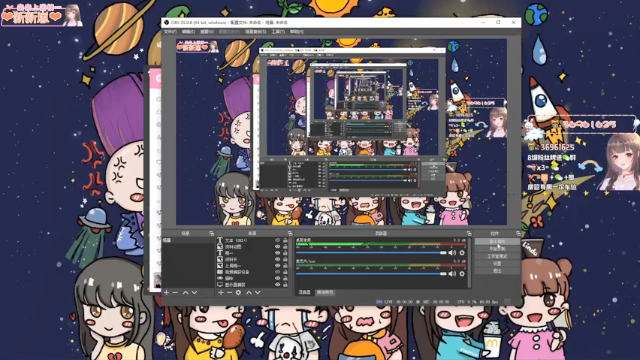The height and width of the screenshot is (360, 640).
Task: Hide the 文本 (GDI+) source using its eye icon
Action: click(278, 240)
